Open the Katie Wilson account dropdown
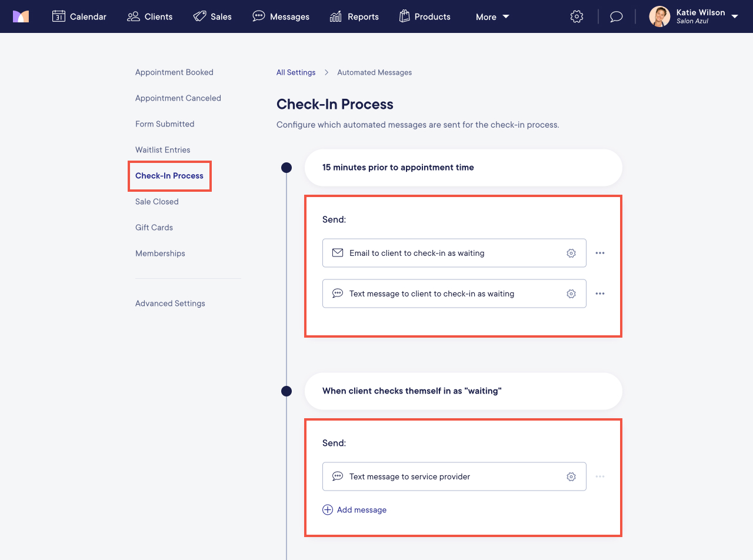753x560 pixels. (x=735, y=16)
